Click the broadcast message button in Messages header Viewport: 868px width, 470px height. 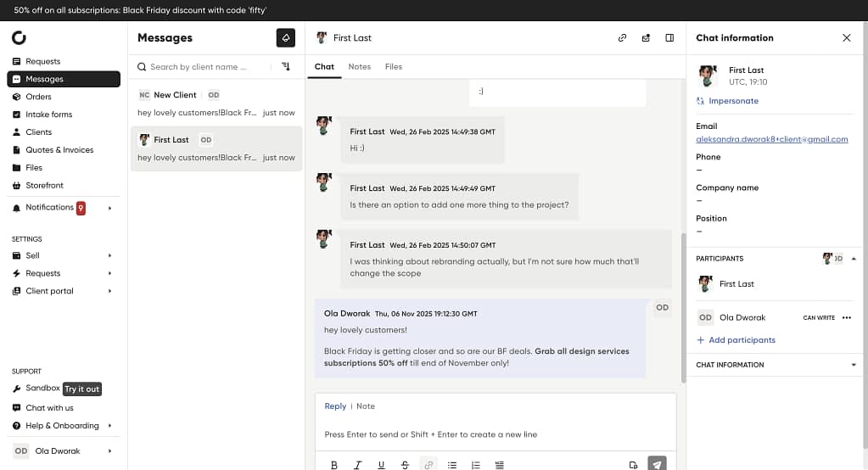[286, 37]
